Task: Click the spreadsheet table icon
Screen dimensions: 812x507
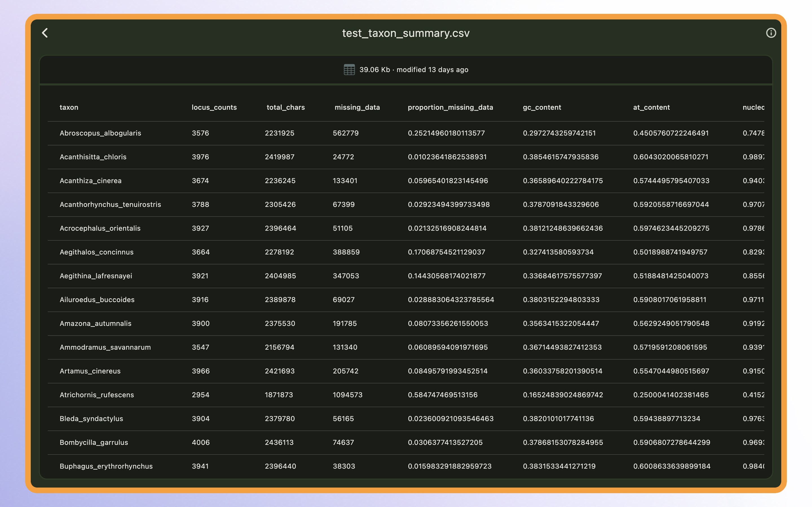Action: click(x=349, y=69)
